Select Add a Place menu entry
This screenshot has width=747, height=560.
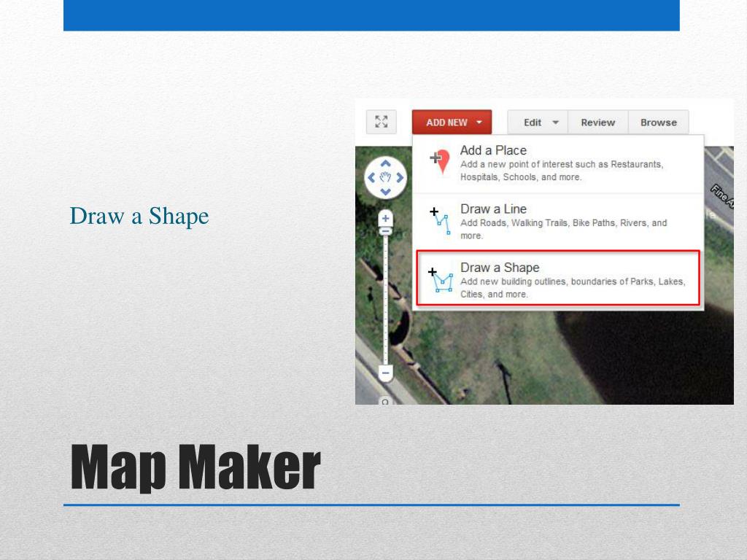tap(558, 164)
